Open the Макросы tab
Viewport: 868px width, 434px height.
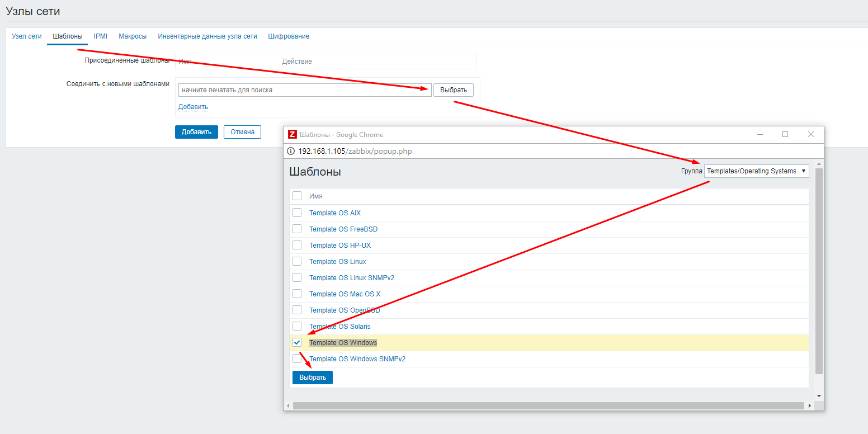coord(133,36)
